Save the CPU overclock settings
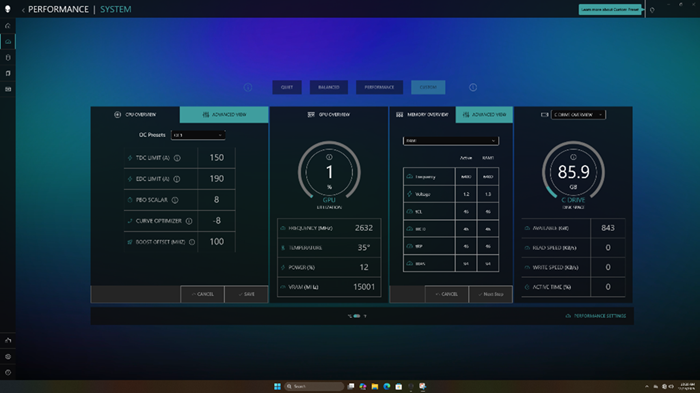700x393 pixels. click(x=246, y=294)
